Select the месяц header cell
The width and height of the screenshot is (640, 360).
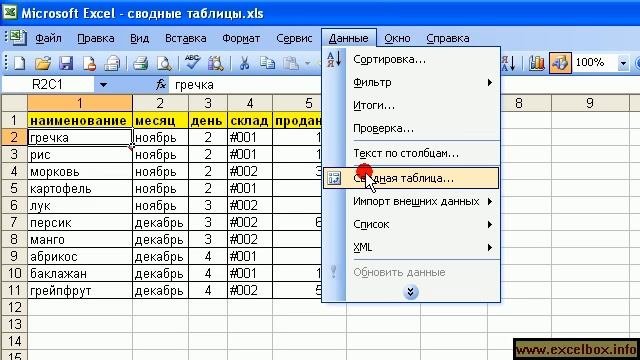[160, 120]
